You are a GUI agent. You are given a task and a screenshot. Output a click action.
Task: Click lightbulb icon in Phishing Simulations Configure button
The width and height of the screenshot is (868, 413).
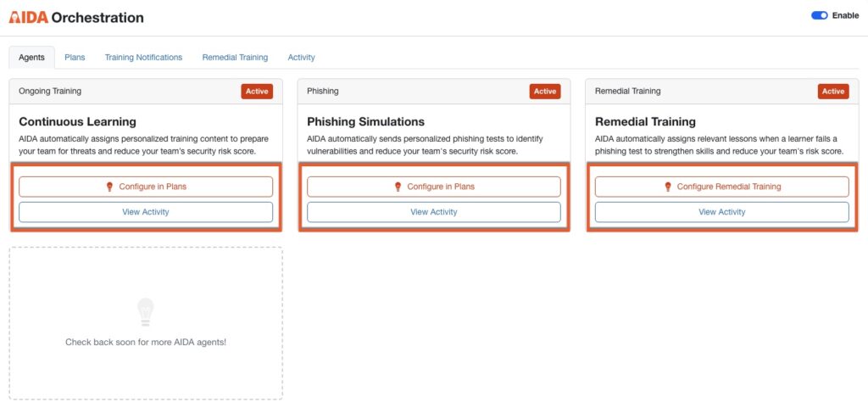398,187
